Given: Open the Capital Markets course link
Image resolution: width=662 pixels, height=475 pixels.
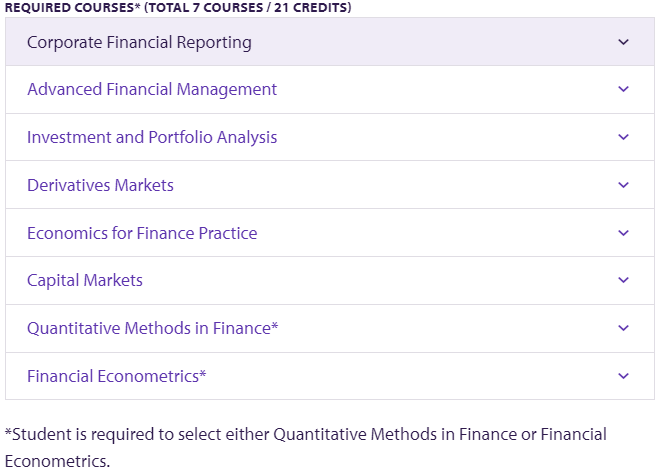Looking at the screenshot, I should click(x=85, y=281).
